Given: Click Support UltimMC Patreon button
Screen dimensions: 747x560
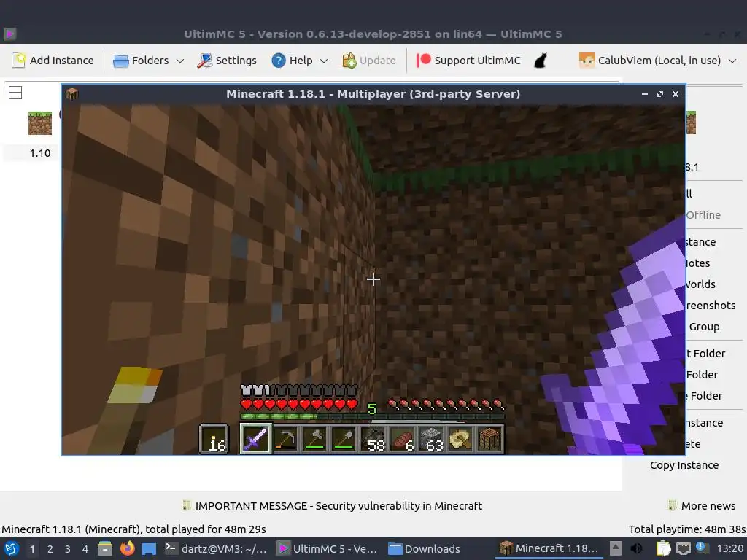Looking at the screenshot, I should click(x=468, y=61).
